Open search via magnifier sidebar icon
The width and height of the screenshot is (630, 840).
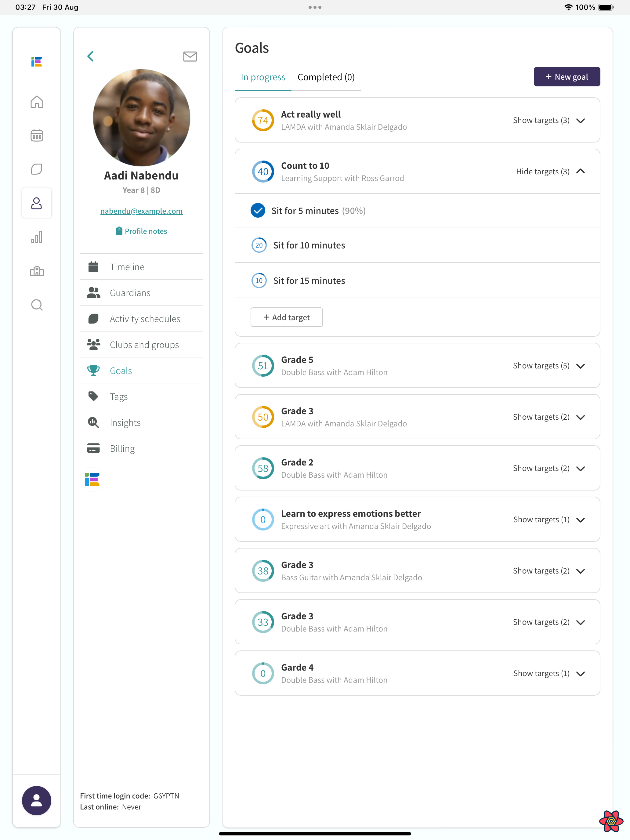tap(36, 305)
